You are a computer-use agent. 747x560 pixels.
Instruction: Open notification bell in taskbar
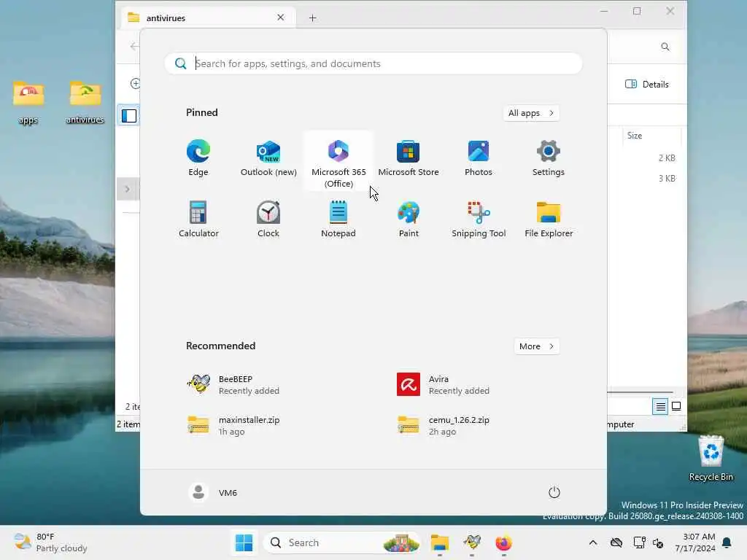pos(727,542)
